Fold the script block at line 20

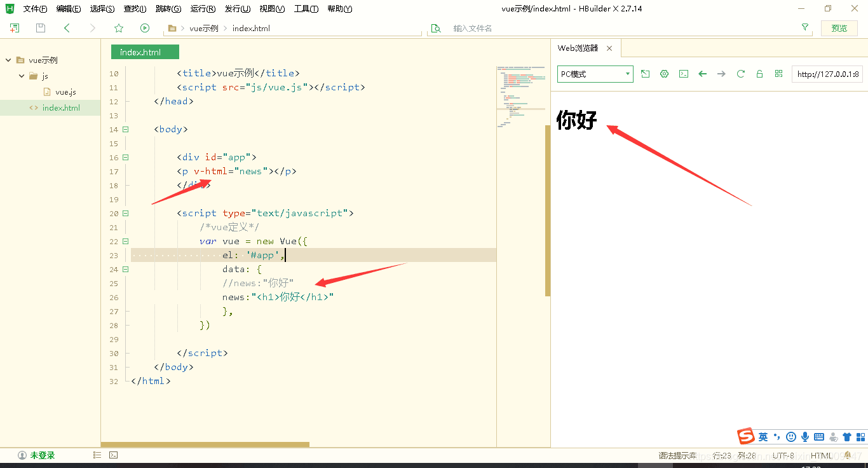point(125,213)
